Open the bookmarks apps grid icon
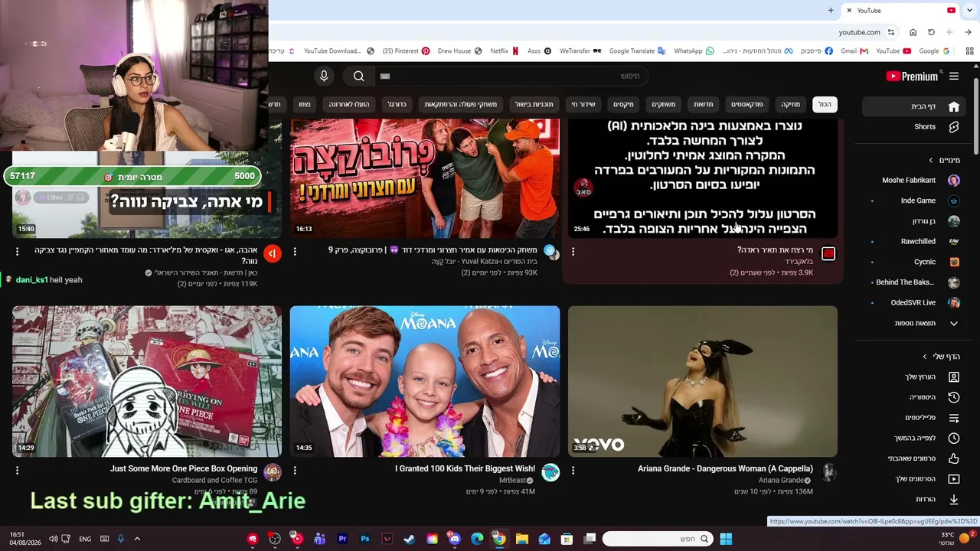 (969, 51)
